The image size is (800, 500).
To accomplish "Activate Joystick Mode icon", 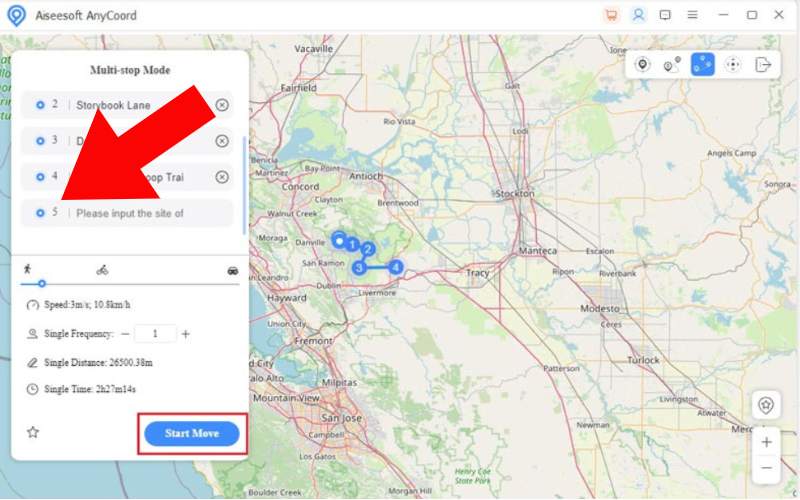I will point(733,65).
